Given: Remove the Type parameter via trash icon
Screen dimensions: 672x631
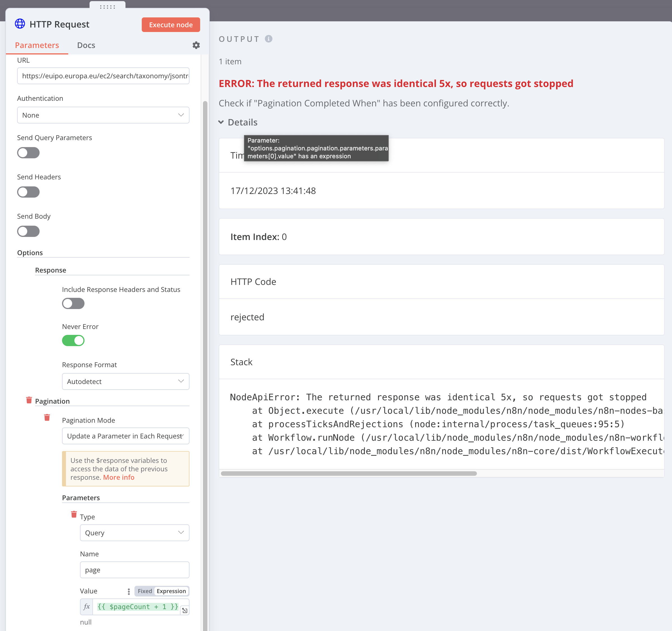Looking at the screenshot, I should (74, 514).
